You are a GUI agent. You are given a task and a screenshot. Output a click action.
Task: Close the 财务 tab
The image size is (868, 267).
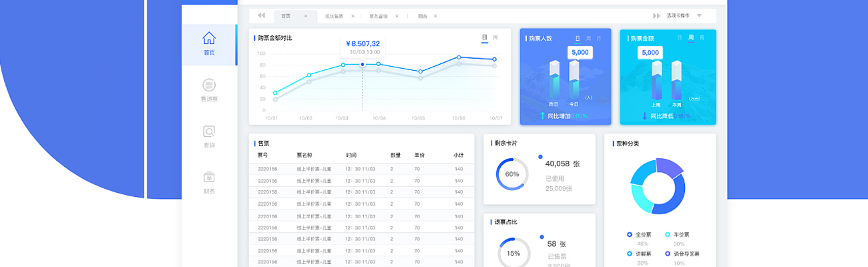click(x=435, y=16)
